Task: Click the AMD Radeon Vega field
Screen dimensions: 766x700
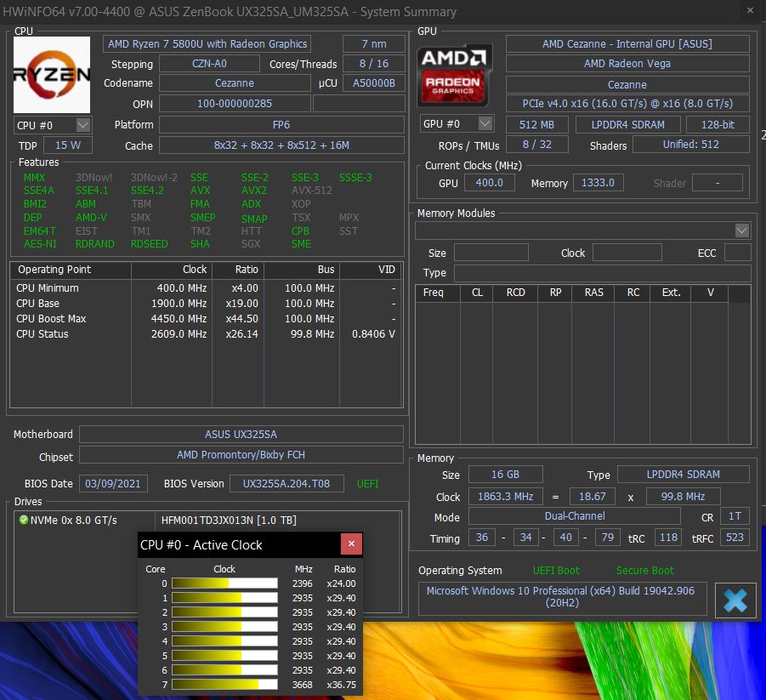Action: point(627,64)
